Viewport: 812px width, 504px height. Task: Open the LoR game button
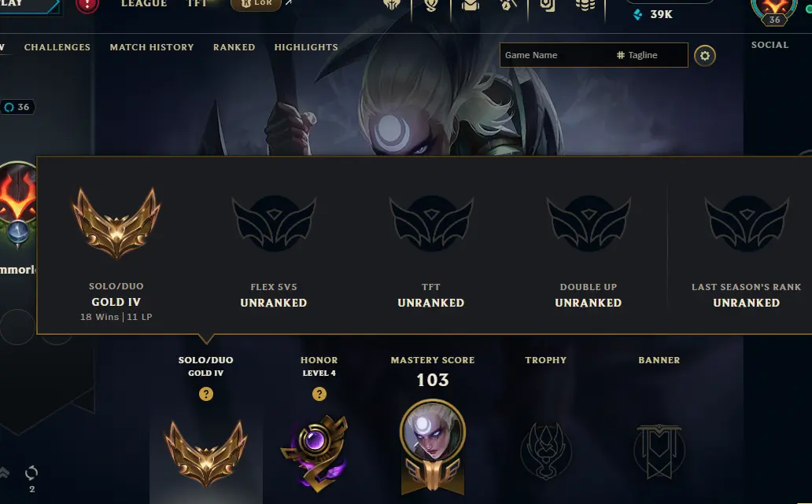pyautogui.click(x=256, y=4)
